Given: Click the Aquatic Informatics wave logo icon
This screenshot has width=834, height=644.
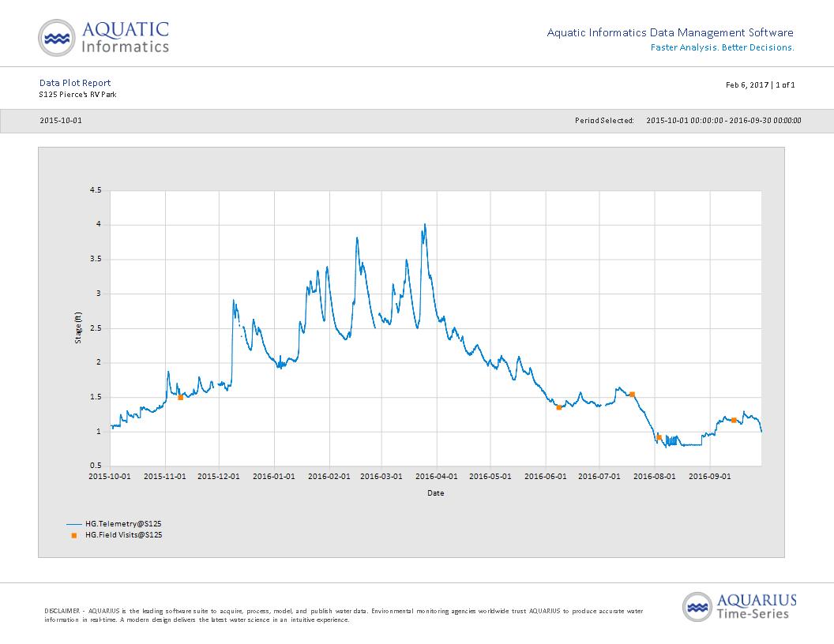Looking at the screenshot, I should (x=57, y=38).
